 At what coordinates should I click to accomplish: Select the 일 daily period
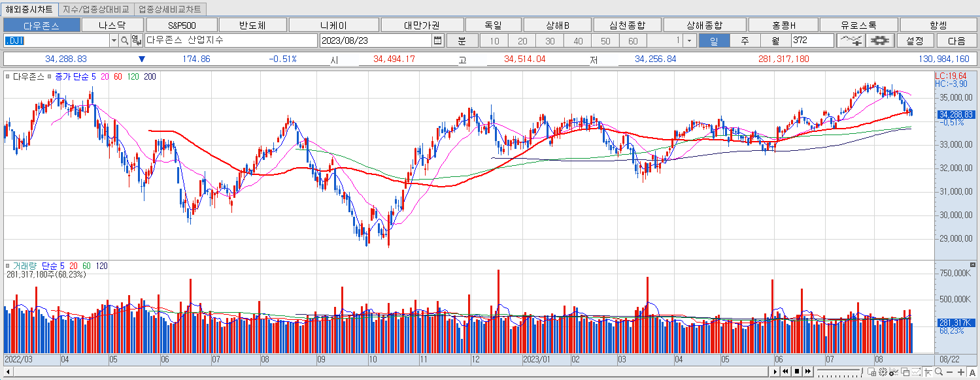714,40
